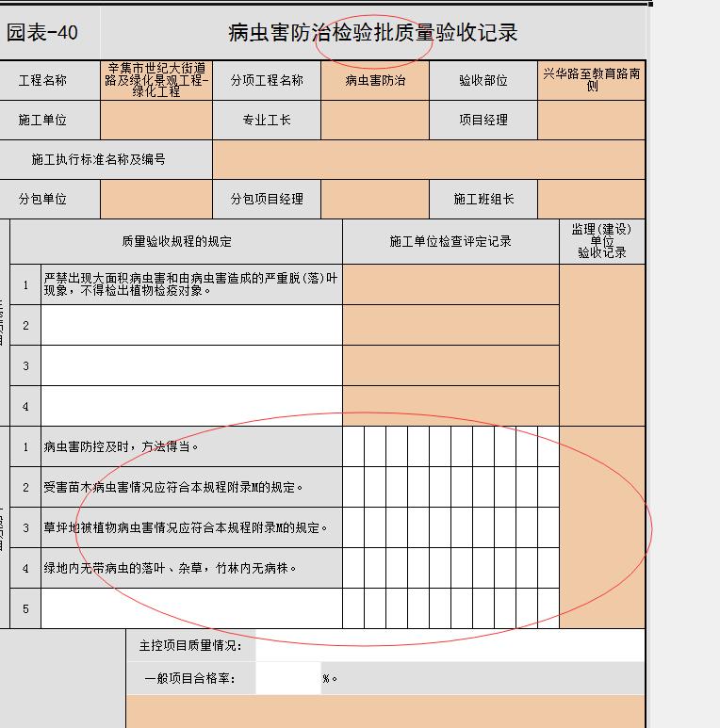Click the 病虫害防治 sub-project value cell
720x728 pixels.
click(375, 80)
